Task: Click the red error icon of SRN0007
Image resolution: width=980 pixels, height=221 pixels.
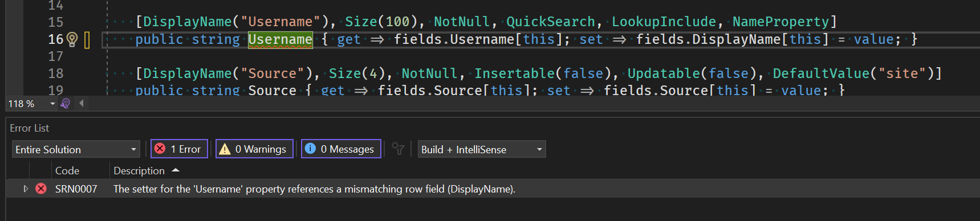Action: 41,189
